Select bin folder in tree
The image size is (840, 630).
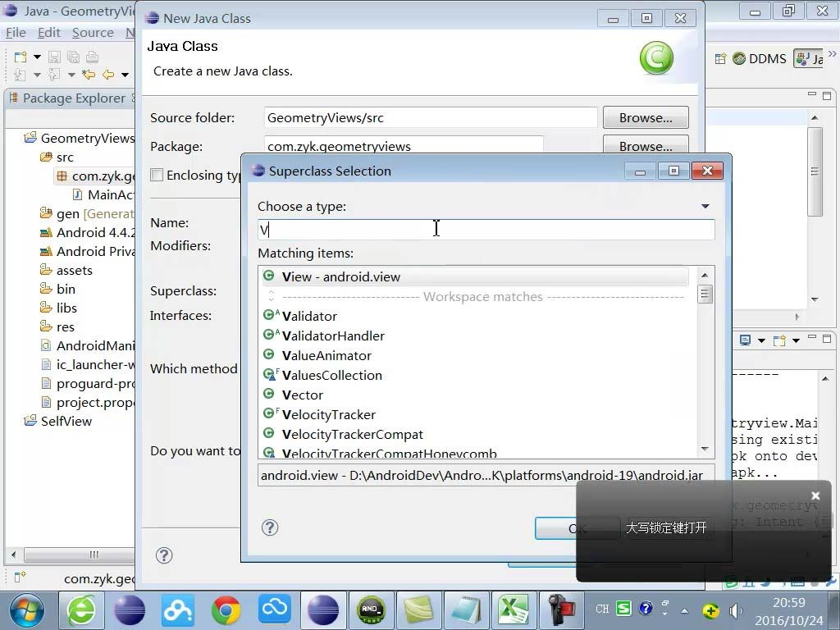point(58,290)
